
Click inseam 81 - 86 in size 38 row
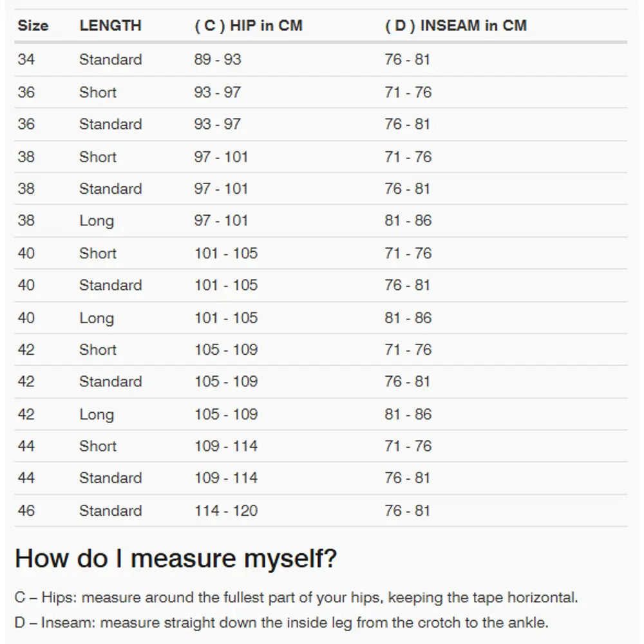(x=408, y=221)
